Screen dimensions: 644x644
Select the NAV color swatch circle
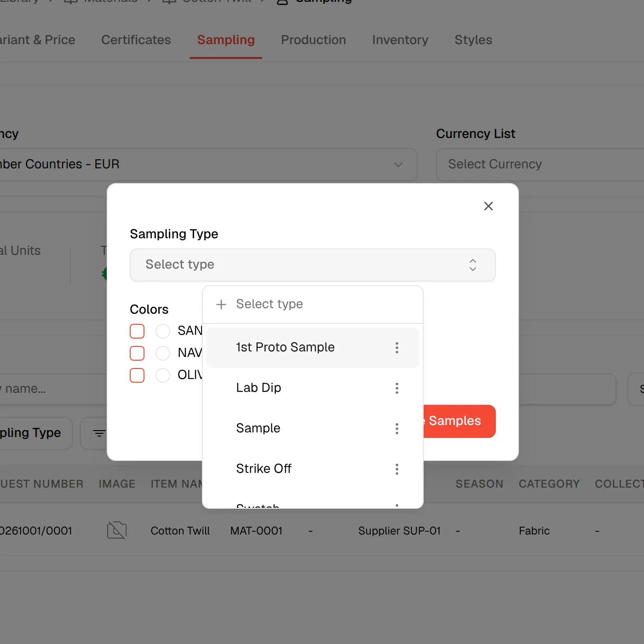click(163, 353)
